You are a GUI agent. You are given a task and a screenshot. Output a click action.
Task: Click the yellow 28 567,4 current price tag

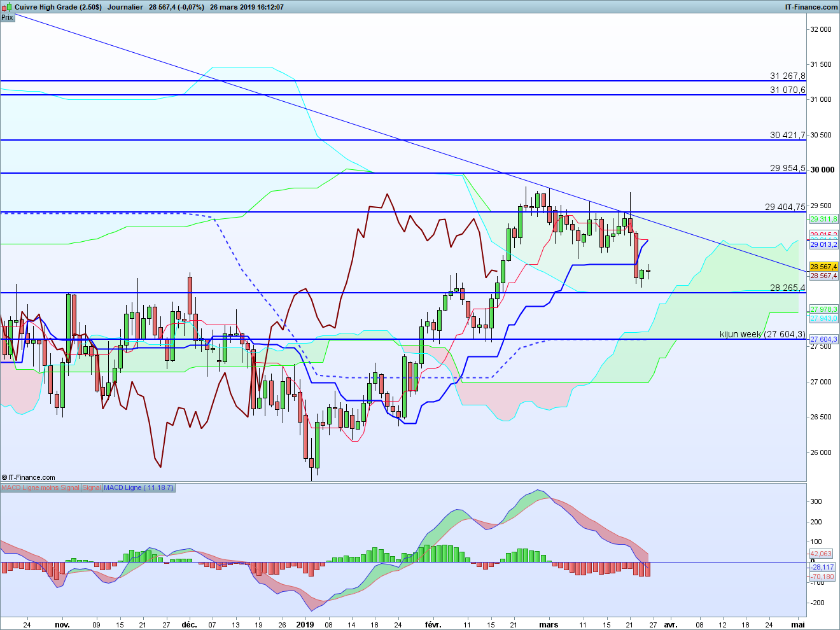(x=823, y=267)
